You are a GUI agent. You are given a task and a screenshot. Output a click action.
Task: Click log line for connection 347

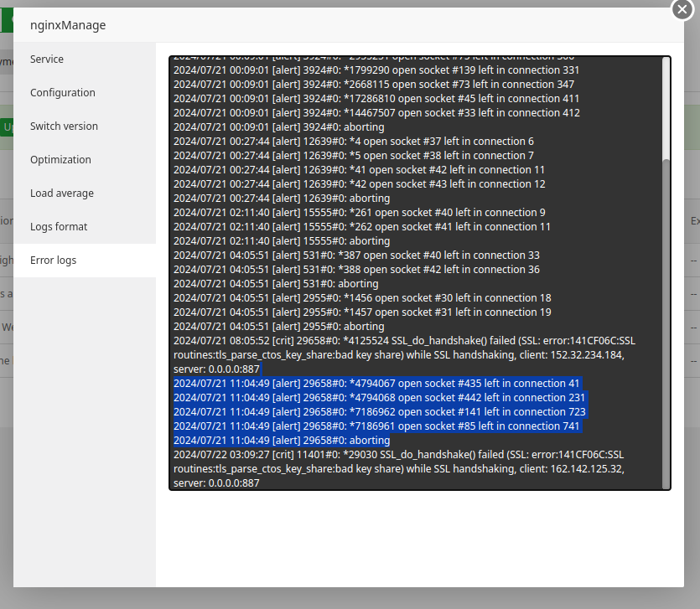374,85
